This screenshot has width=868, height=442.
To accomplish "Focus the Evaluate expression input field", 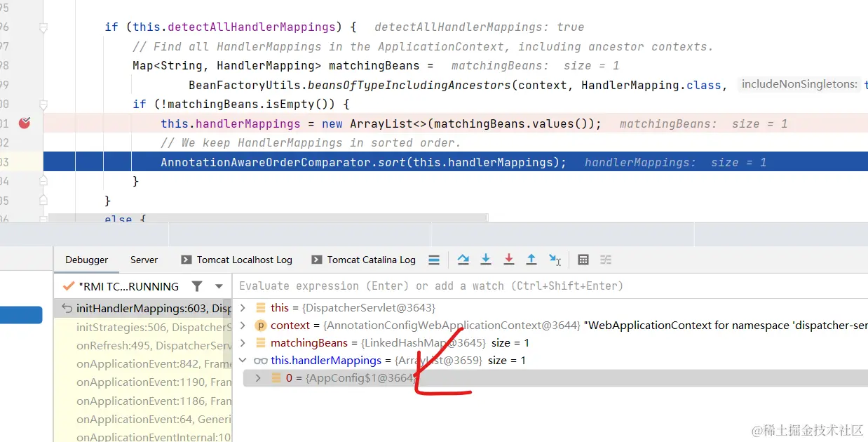I will 550,286.
